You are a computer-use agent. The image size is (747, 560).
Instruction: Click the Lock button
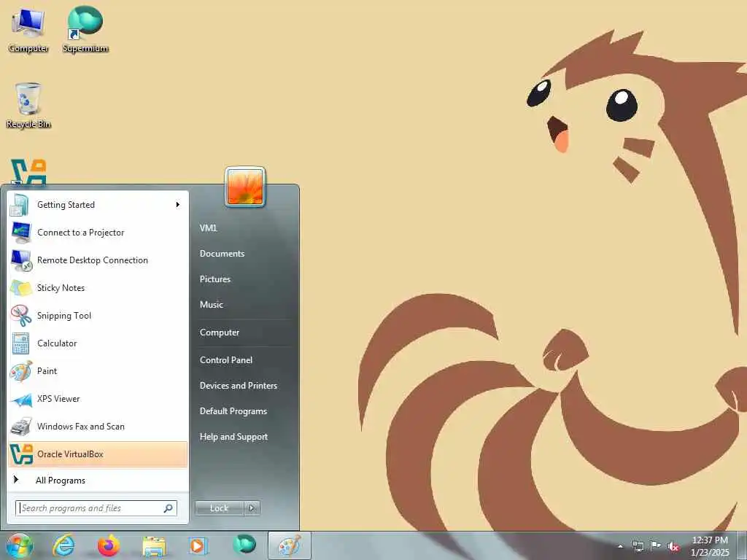(219, 508)
